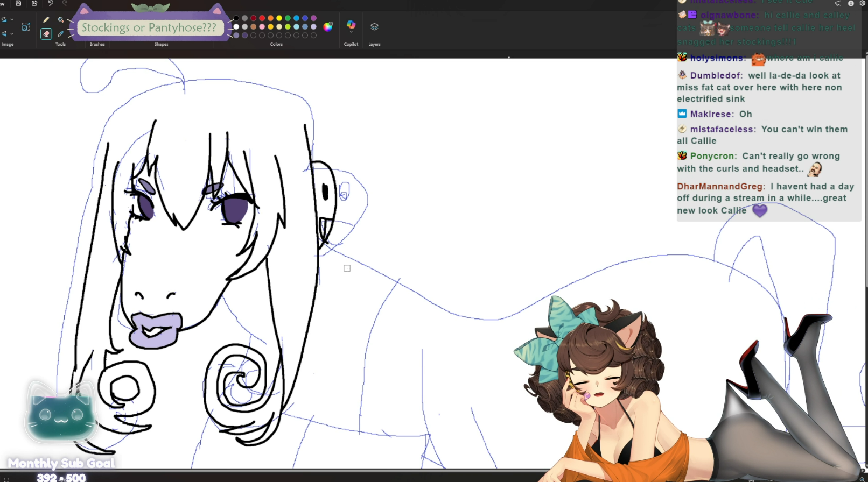
Task: Select the Color picker eyedropper tool
Action: point(60,33)
